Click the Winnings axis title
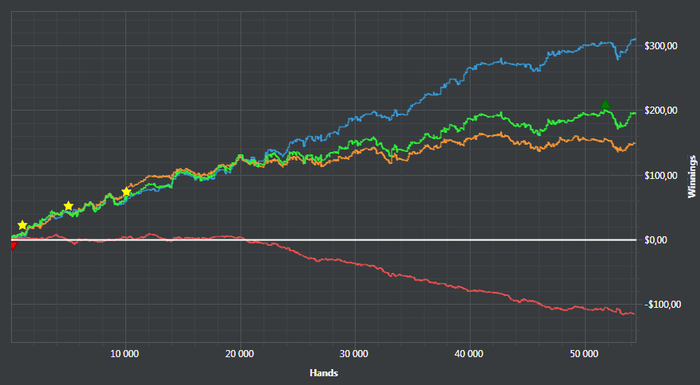This screenshot has height=385, width=700. pos(692,176)
